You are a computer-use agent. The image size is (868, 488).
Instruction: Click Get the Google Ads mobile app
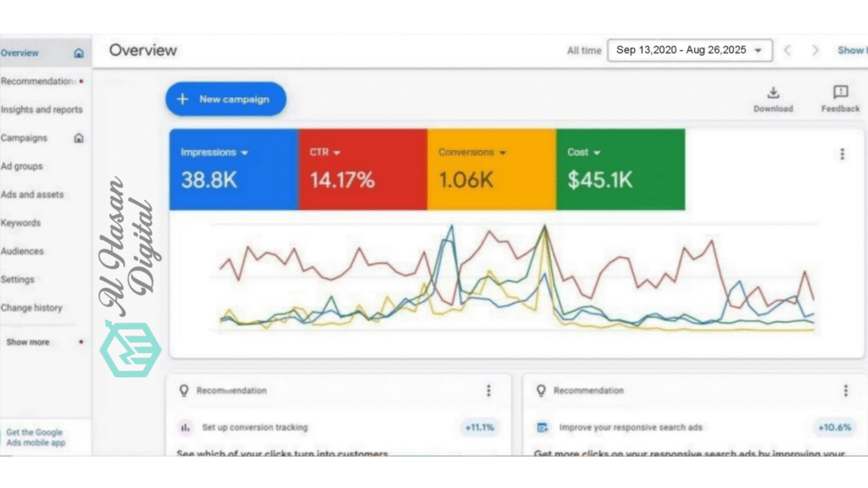(36, 437)
